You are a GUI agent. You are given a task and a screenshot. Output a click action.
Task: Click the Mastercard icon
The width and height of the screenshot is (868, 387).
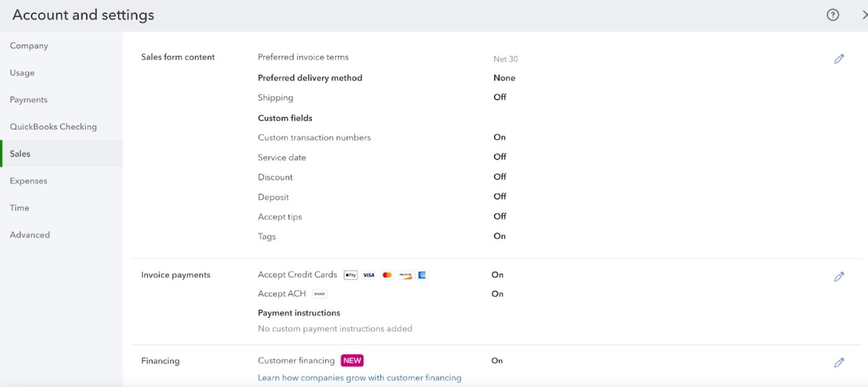coord(387,275)
